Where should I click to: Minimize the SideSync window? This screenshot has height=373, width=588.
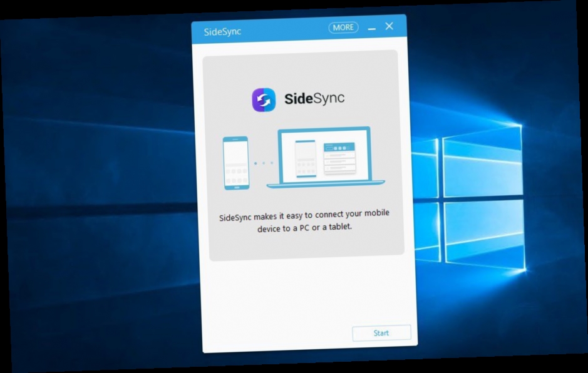tap(371, 29)
